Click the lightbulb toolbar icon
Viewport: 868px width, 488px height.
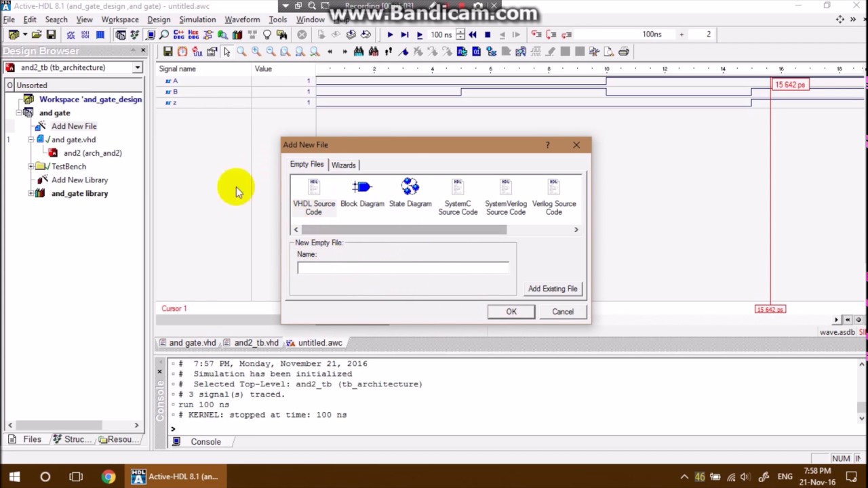(x=267, y=35)
